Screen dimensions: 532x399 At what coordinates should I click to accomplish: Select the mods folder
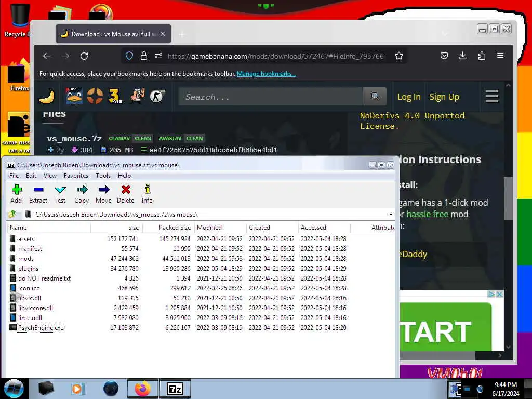(x=26, y=259)
